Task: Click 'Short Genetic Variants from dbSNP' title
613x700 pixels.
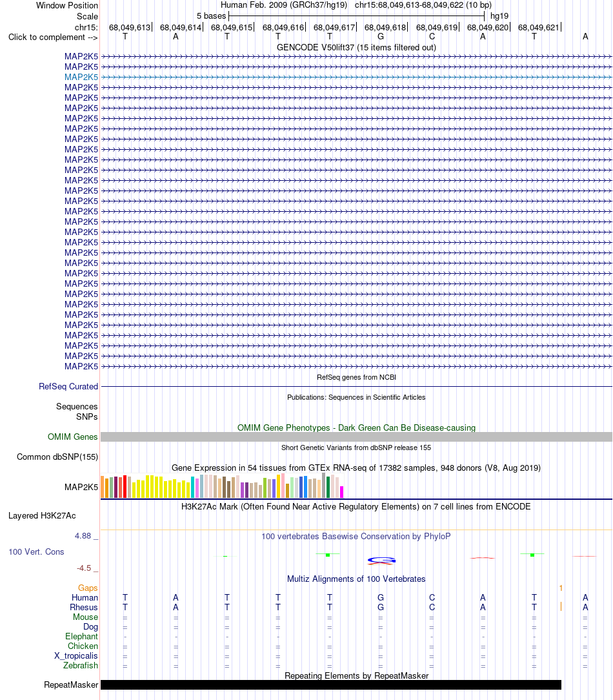Action: point(356,448)
